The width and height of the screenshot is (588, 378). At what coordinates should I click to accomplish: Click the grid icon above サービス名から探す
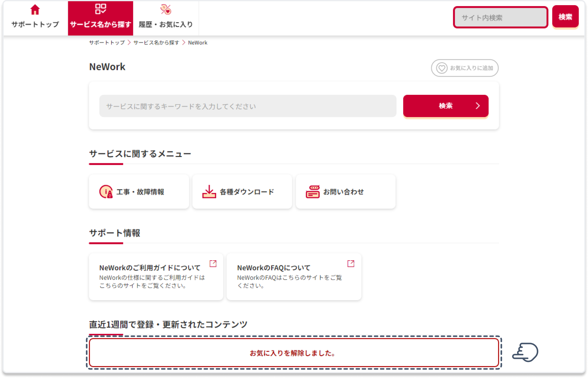(x=100, y=9)
